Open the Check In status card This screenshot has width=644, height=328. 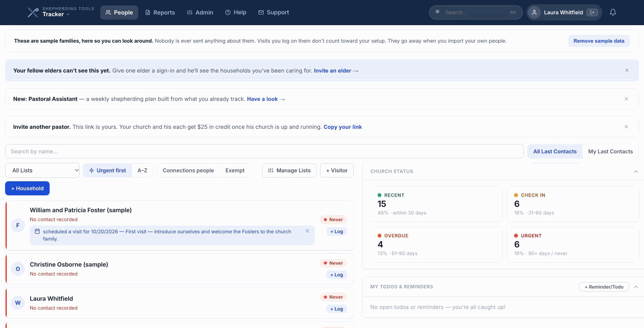(573, 204)
